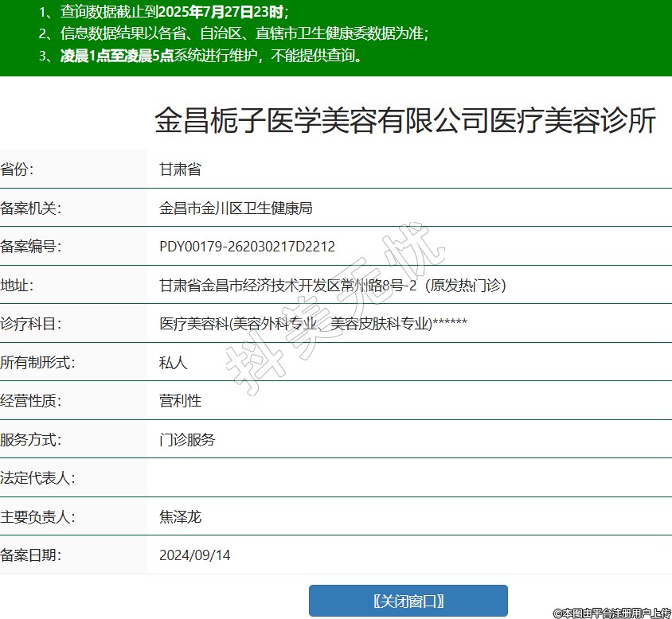The image size is (672, 619).
Task: Click the clinic name title heading
Action: (x=404, y=121)
